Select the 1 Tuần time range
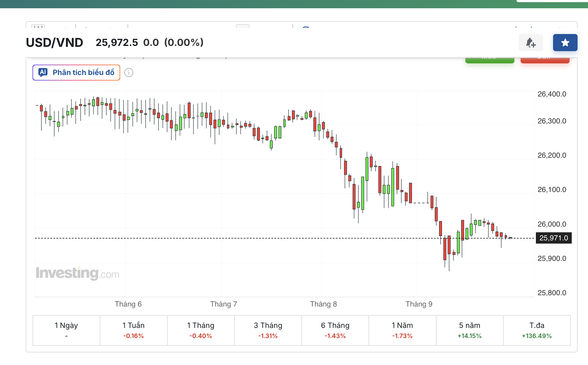The width and height of the screenshot is (588, 365). click(133, 330)
